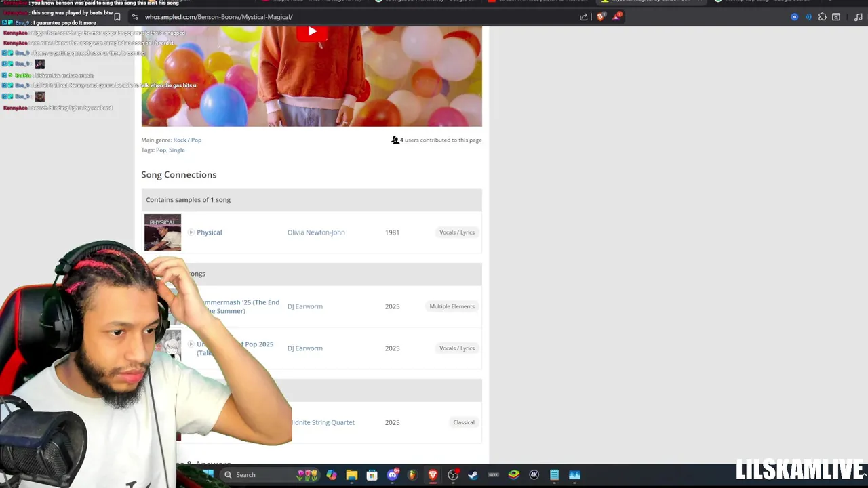Image resolution: width=868 pixels, height=488 pixels.
Task: Click Vocals / Lyrics tag for DJ Earworm
Action: (457, 348)
